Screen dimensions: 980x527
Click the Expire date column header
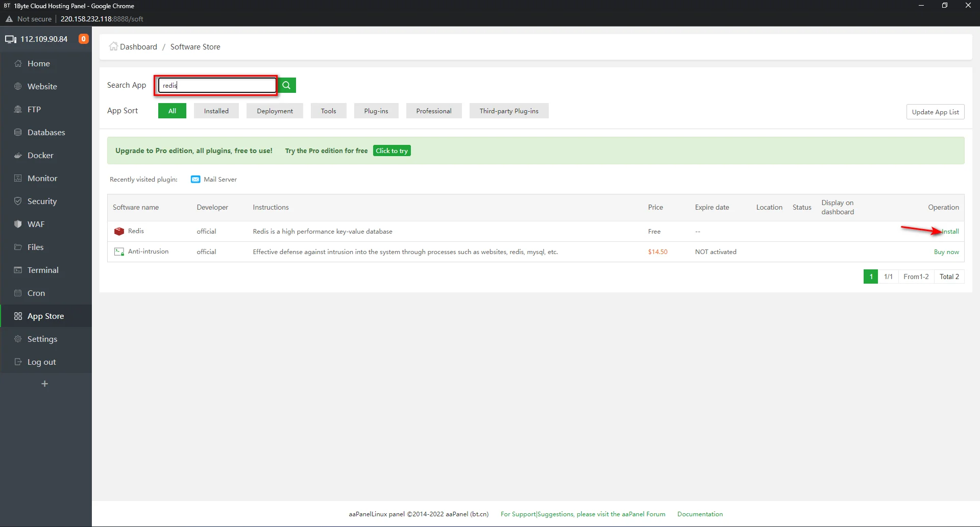[712, 208]
